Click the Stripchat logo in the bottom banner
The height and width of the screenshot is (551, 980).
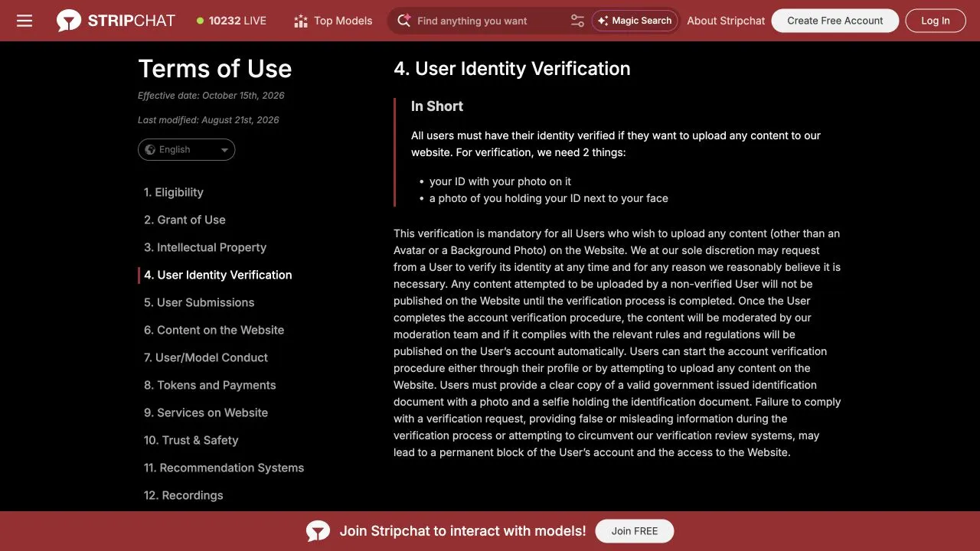pyautogui.click(x=318, y=531)
